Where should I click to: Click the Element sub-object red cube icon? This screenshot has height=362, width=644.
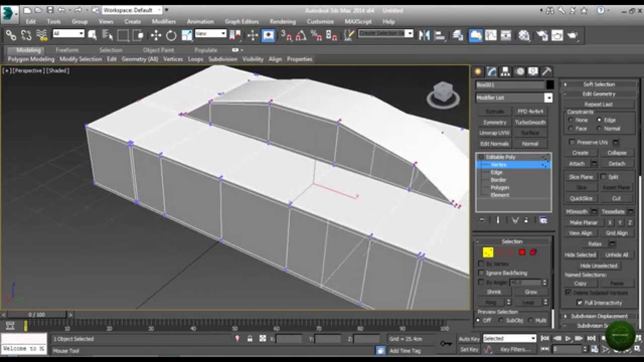pos(533,252)
